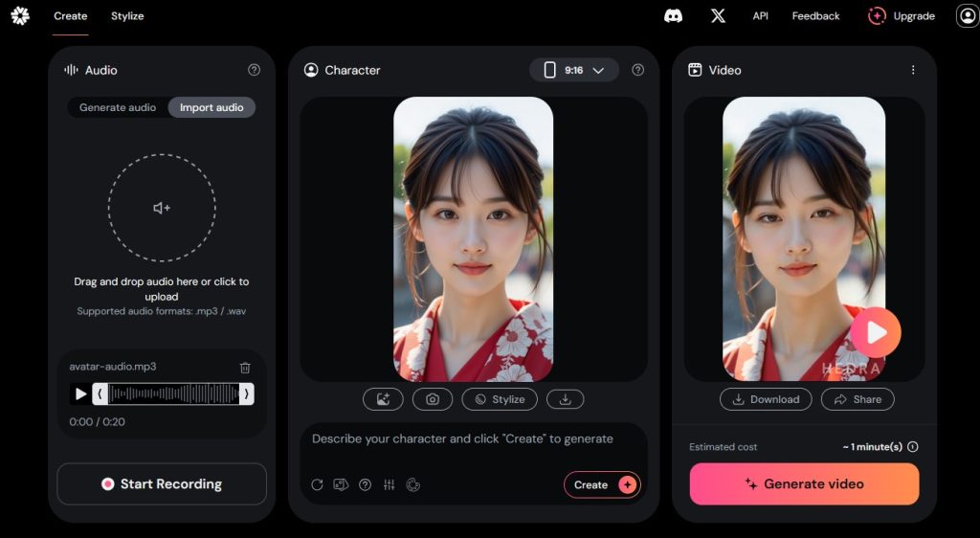The height and width of the screenshot is (538, 980).
Task: Play the avatar-audio.mp3 clip
Action: coord(80,393)
